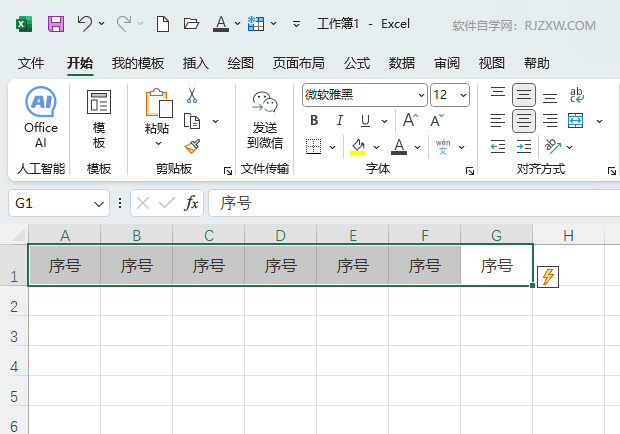Click the Undo arrow icon
This screenshot has width=620, height=434.
(85, 24)
